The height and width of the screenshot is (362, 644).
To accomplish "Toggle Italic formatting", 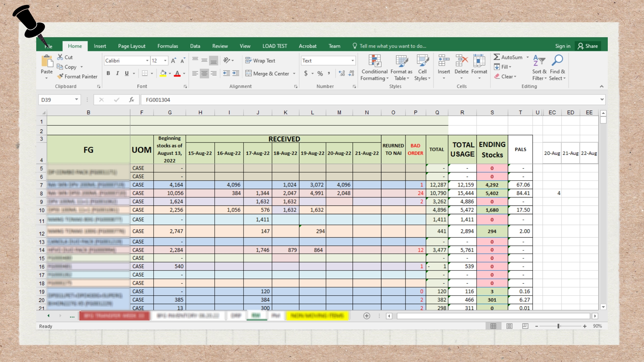I will [x=117, y=73].
